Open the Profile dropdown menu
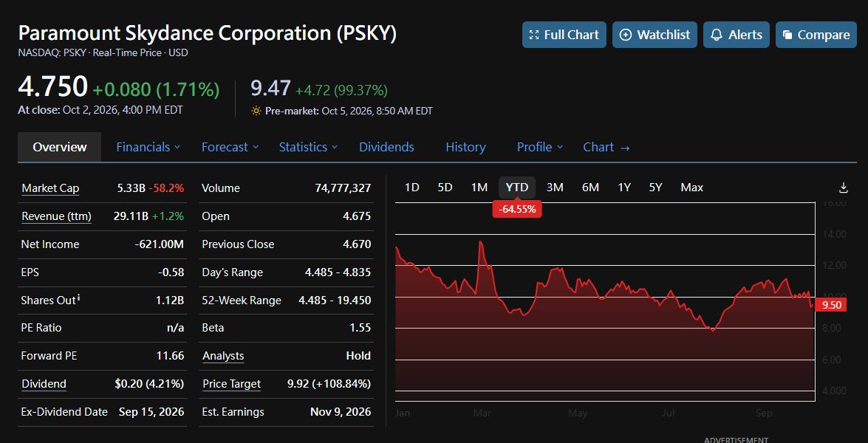 tap(540, 147)
